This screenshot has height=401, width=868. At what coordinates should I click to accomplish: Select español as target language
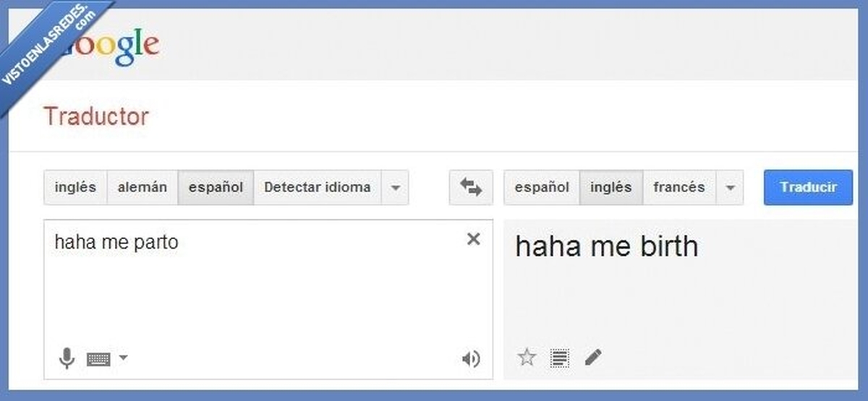[542, 187]
